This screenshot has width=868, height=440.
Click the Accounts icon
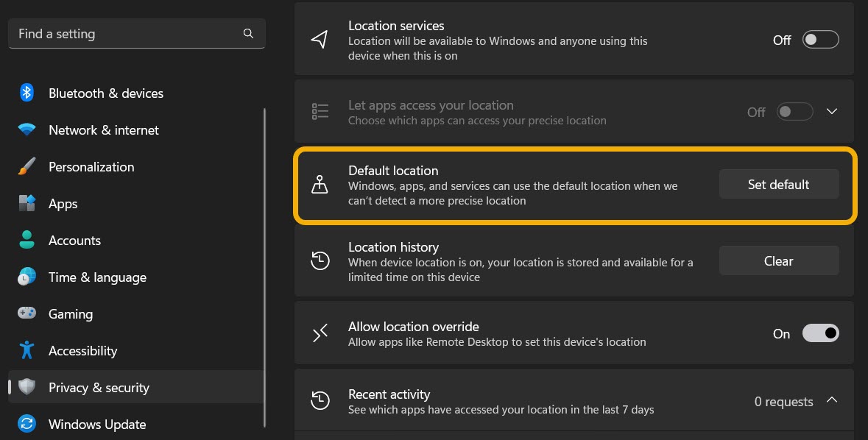pos(27,240)
